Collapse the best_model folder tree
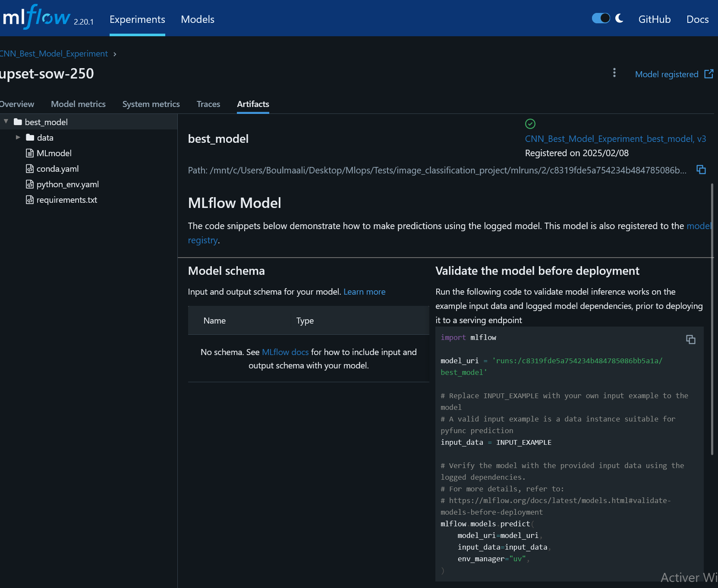This screenshot has width=718, height=588. (x=6, y=122)
